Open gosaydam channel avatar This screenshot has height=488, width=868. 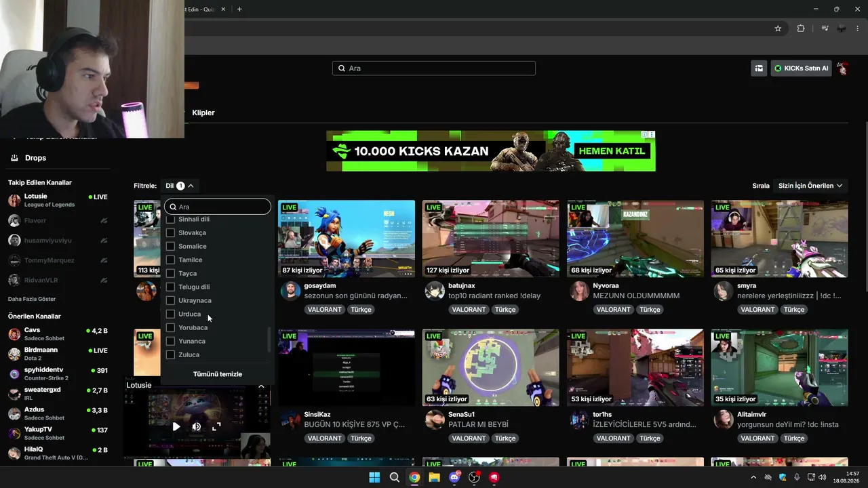tap(290, 291)
